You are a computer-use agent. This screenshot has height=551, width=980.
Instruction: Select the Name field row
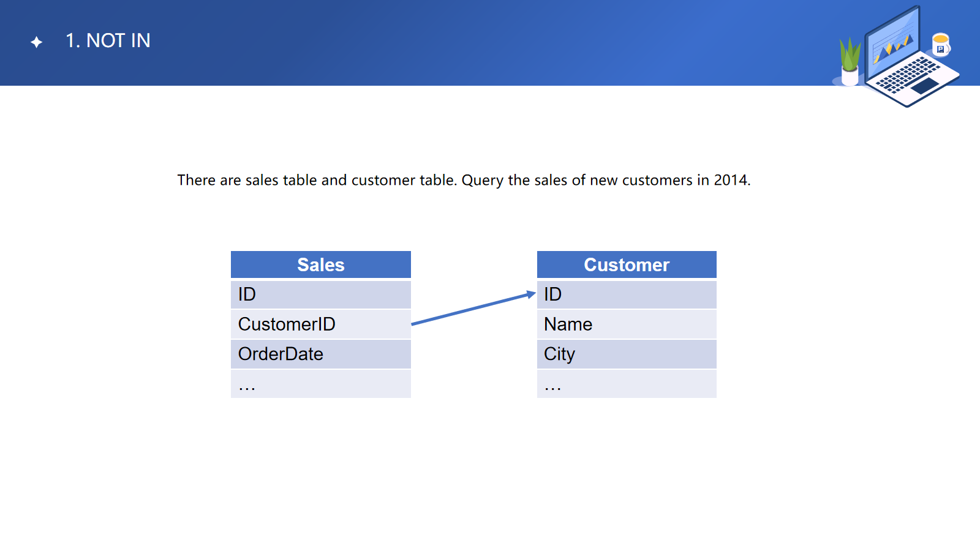(626, 324)
